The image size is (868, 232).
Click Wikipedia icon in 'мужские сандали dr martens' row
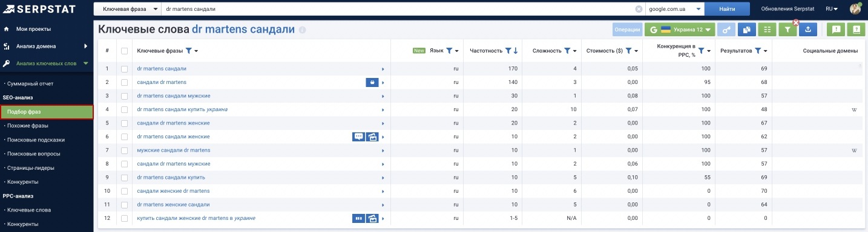[855, 150]
